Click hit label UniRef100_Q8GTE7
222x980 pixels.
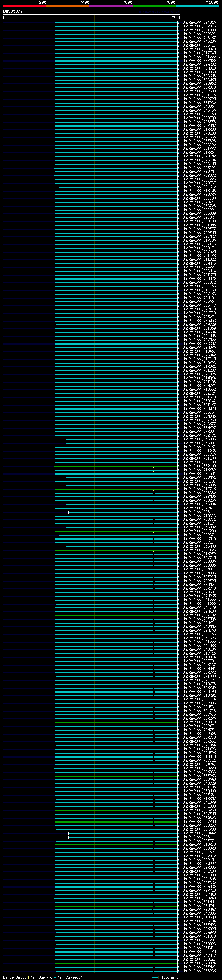pos(199,45)
